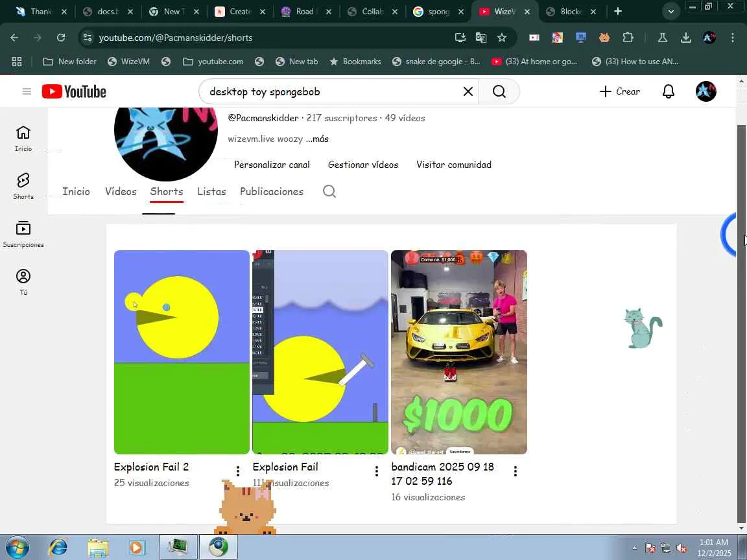Clear the search box with the X

468,91
